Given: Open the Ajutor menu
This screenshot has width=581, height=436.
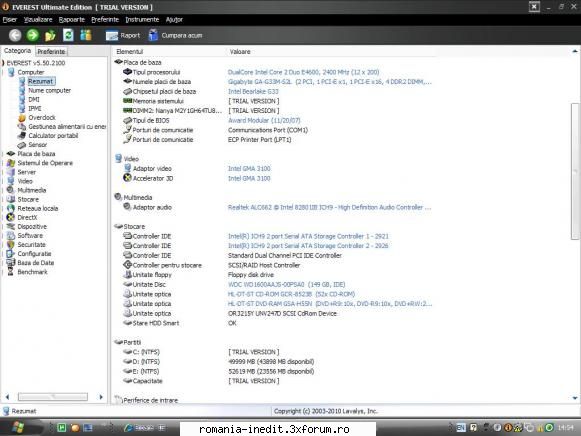Looking at the screenshot, I should pos(174,20).
